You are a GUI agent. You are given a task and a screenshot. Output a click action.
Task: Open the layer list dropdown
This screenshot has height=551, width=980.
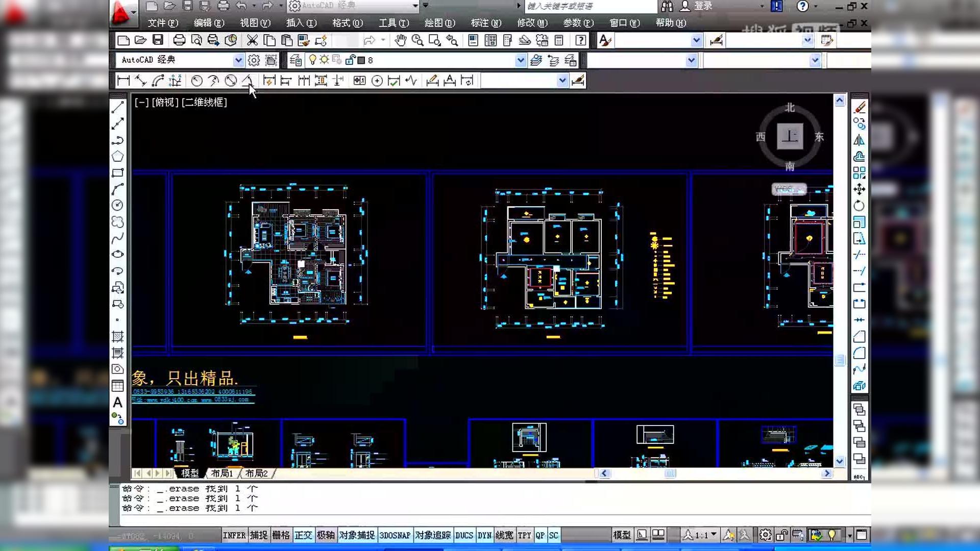pyautogui.click(x=520, y=60)
